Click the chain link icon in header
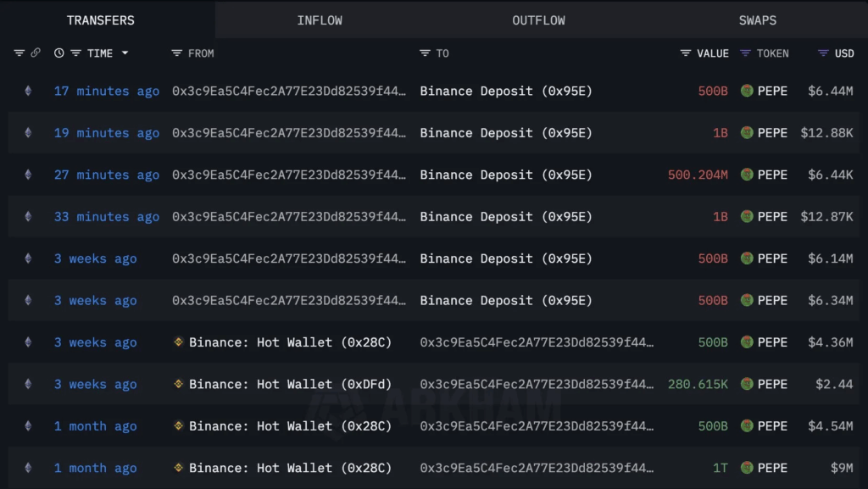 point(36,53)
